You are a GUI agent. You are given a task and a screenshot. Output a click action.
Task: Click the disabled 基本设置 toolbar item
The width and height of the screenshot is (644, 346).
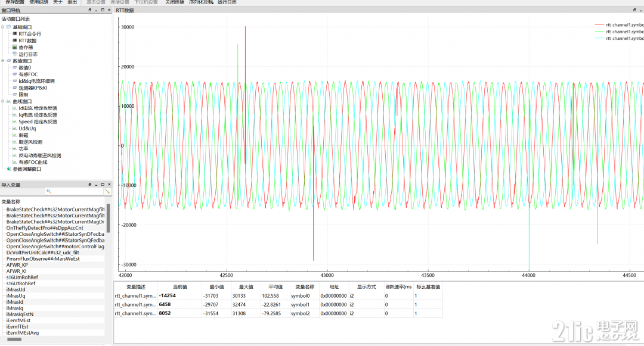point(95,2)
